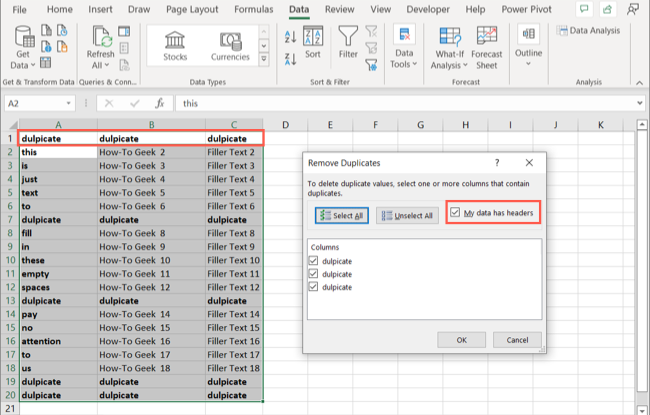Click the Sort A to Z icon
Image resolution: width=650 pixels, height=415 pixels.
pos(289,35)
